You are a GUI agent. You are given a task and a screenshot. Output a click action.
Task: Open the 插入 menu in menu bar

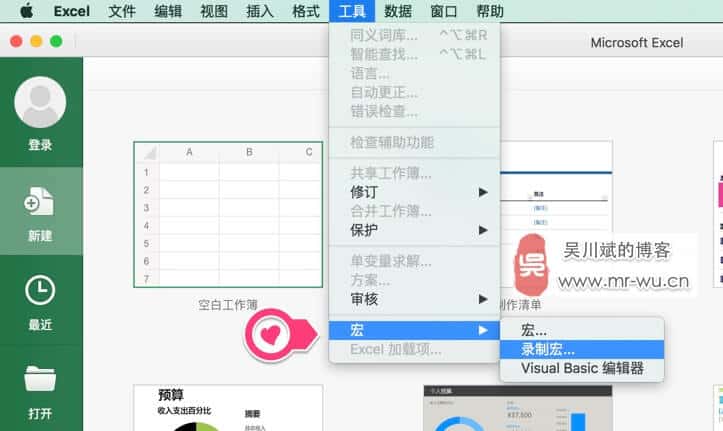coord(260,12)
